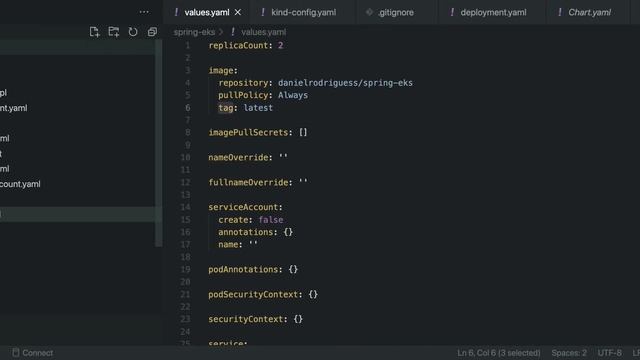
Task: Click podAnnotations on line 19
Action: pyautogui.click(x=243, y=269)
